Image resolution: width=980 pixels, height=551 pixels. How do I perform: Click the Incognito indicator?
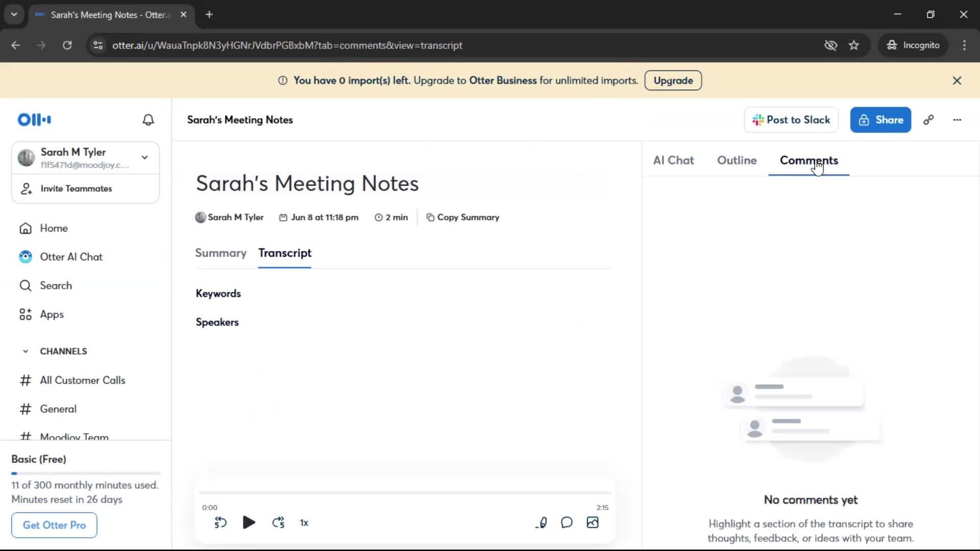[913, 45]
